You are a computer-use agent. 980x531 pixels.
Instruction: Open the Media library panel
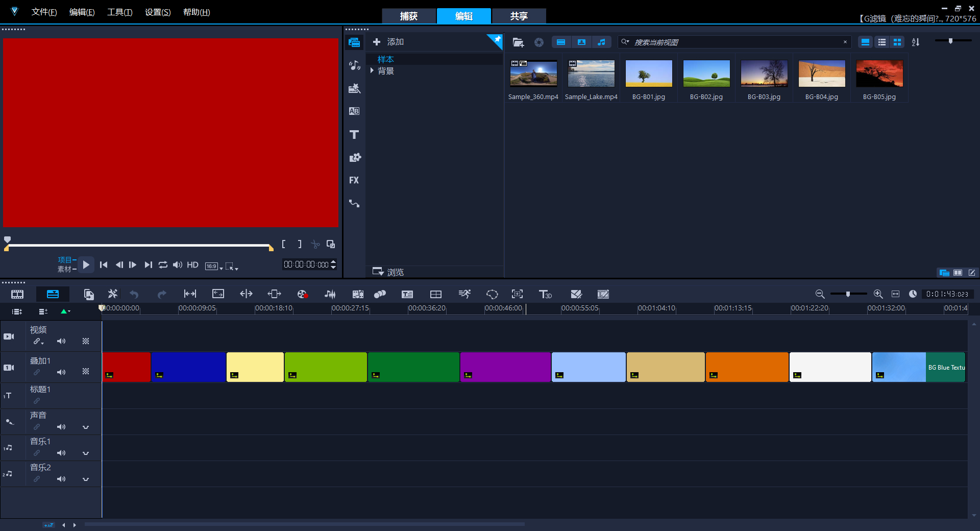[354, 42]
